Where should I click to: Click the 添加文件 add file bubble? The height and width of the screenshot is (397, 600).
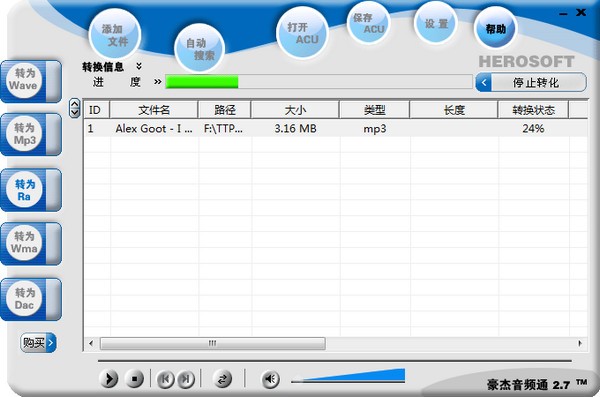pos(115,35)
